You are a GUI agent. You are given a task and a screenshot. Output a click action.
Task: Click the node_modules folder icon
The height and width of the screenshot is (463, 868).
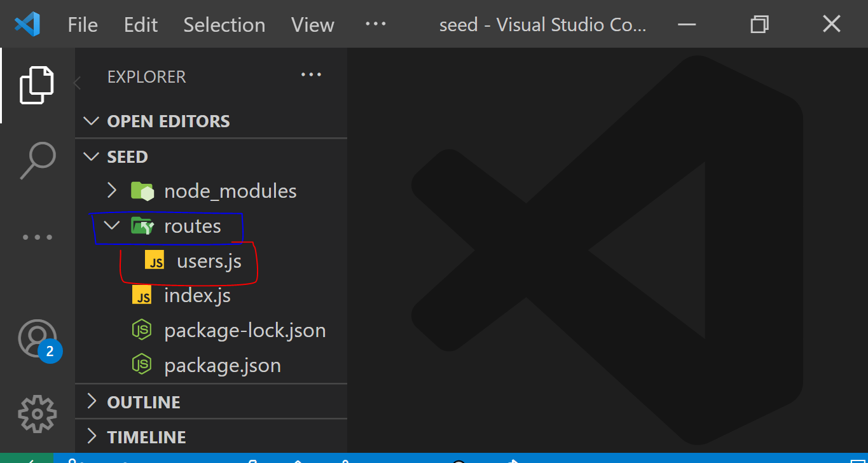pyautogui.click(x=142, y=191)
